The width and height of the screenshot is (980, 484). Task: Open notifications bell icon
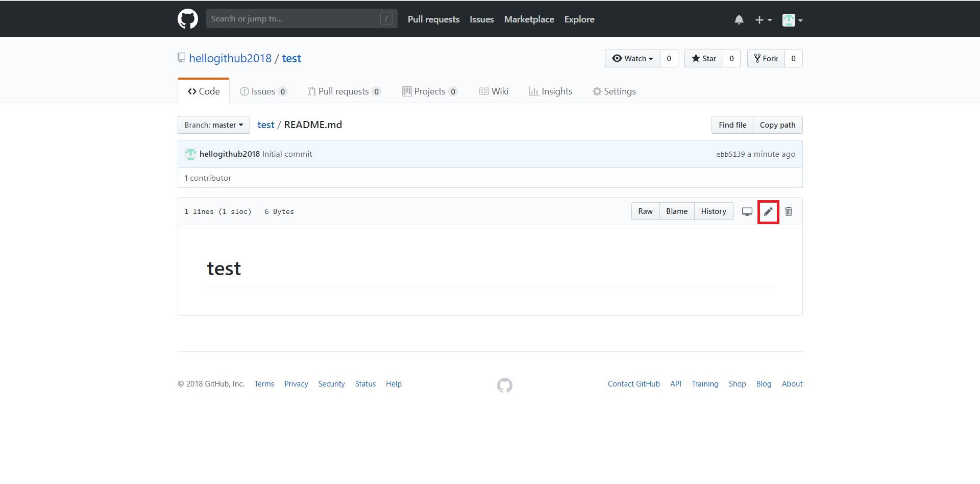(x=739, y=20)
